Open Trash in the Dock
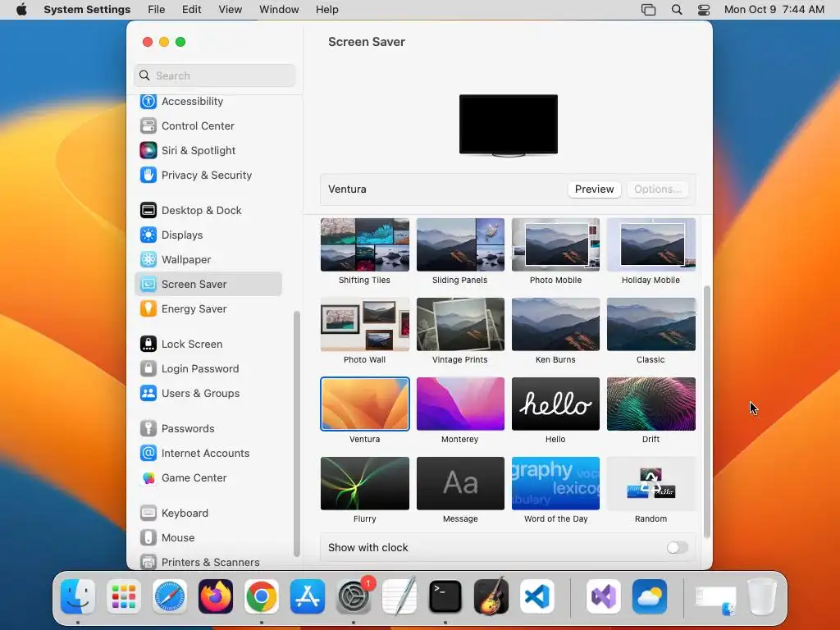The image size is (840, 630). [x=762, y=596]
